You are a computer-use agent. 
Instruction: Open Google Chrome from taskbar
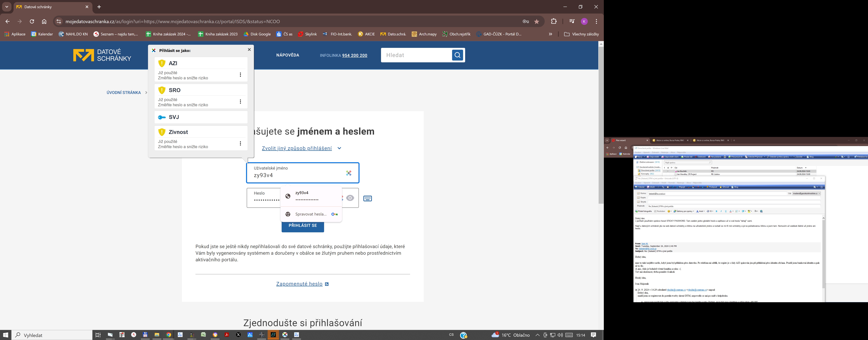[168, 335]
